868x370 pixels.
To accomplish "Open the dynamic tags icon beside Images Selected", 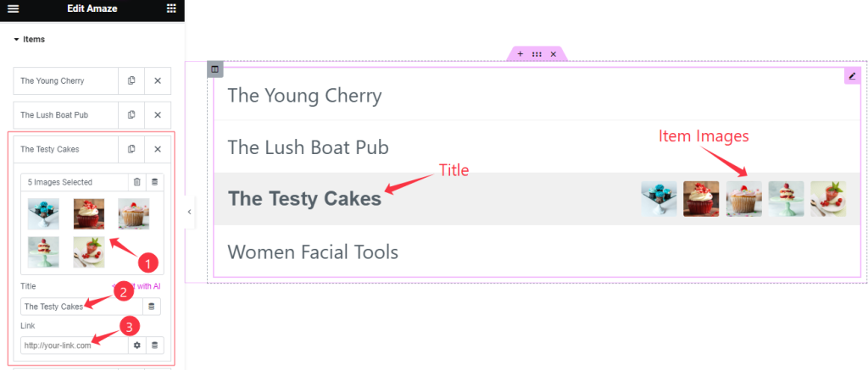I will point(154,182).
